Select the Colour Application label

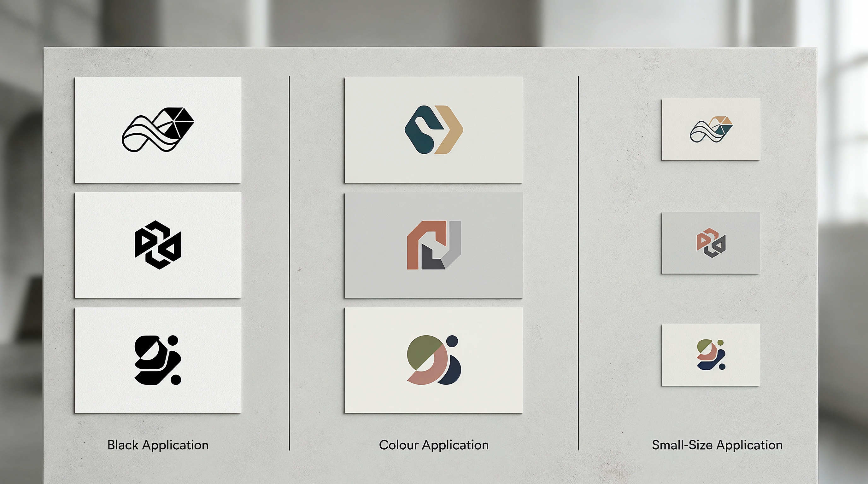pos(434,445)
